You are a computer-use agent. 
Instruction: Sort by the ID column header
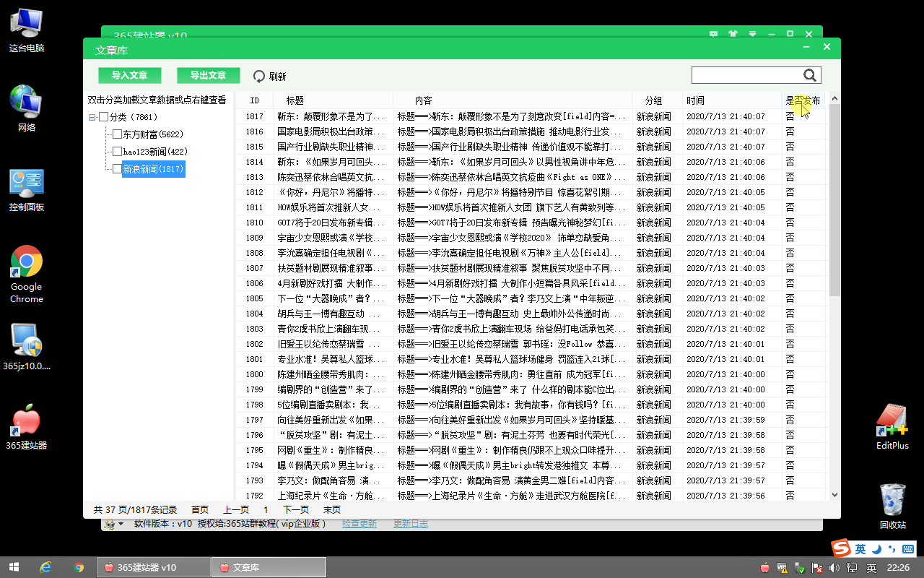point(254,100)
